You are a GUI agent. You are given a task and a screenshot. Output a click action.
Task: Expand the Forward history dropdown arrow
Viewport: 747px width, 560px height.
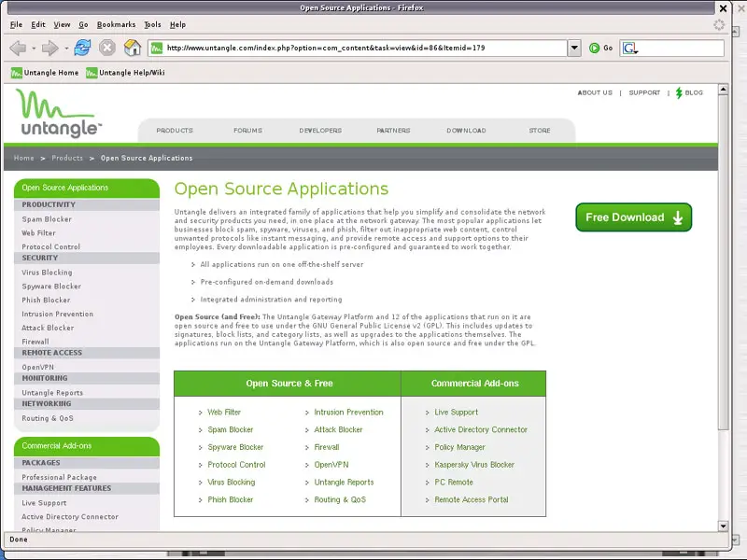tap(66, 49)
